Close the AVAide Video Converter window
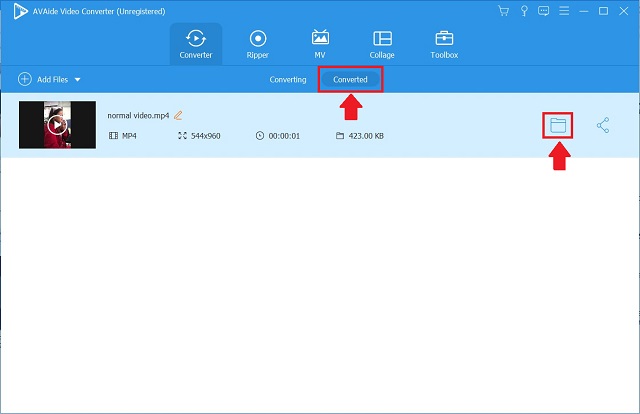 (x=624, y=11)
